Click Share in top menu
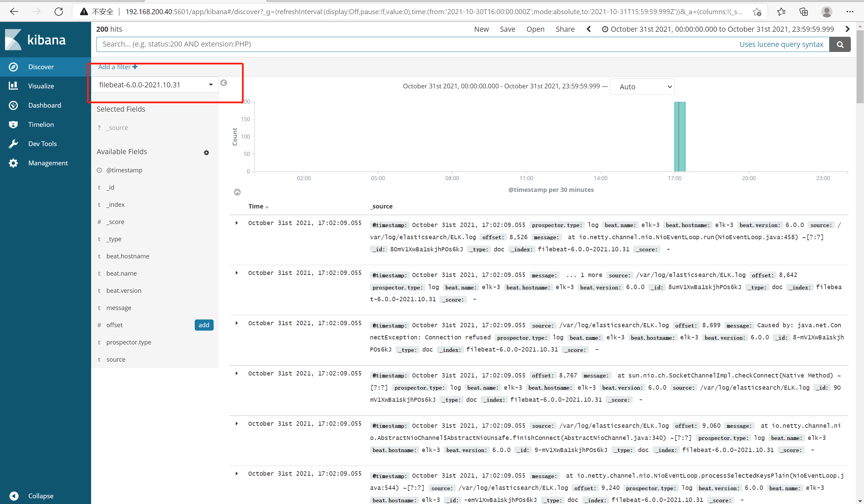The image size is (864, 504). 565,29
